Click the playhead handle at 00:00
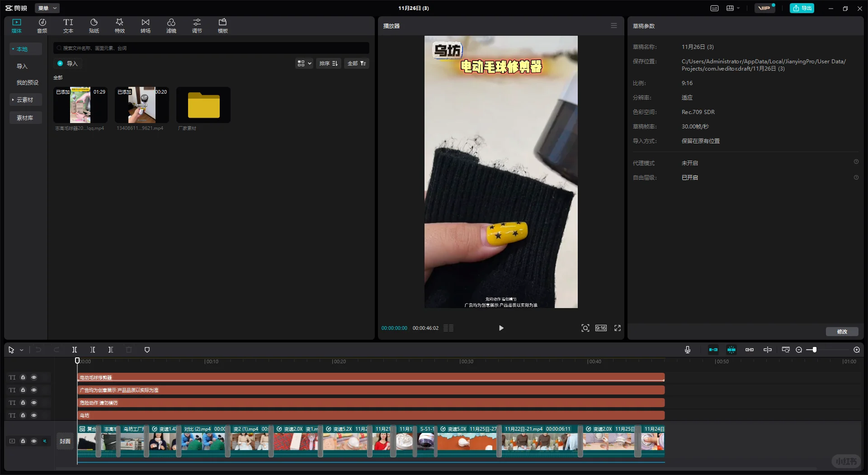The height and width of the screenshot is (475, 868). click(x=77, y=361)
